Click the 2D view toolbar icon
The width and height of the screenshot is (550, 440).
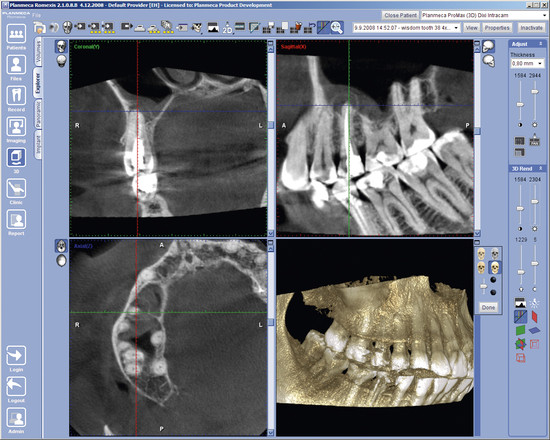(x=227, y=27)
